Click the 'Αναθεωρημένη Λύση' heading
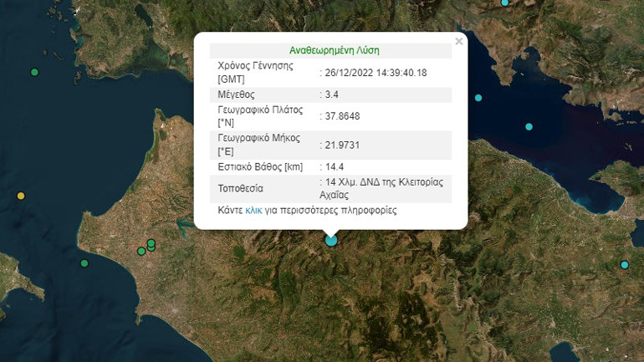Viewport: 644px width, 362px height. coord(335,50)
